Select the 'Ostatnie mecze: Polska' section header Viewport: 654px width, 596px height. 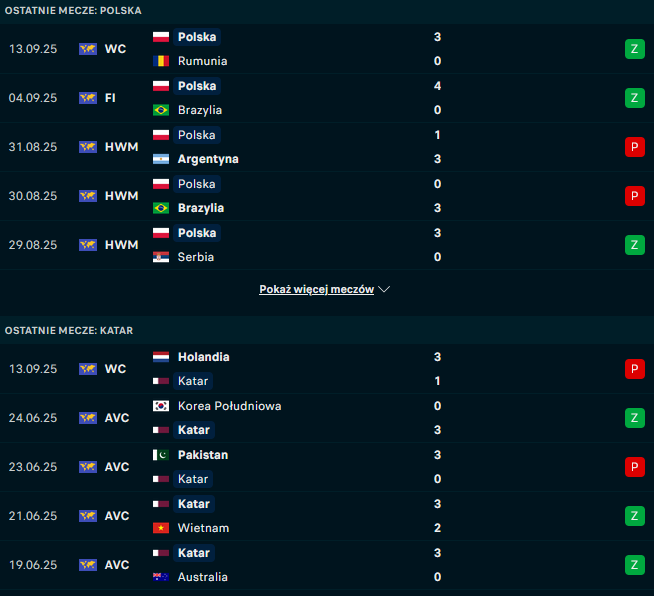[73, 10]
